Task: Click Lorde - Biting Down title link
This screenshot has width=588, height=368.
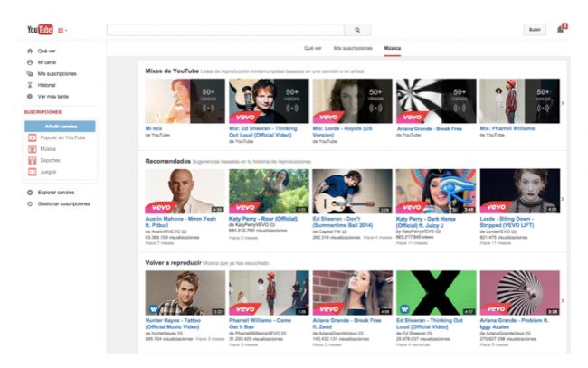Action: tap(507, 222)
